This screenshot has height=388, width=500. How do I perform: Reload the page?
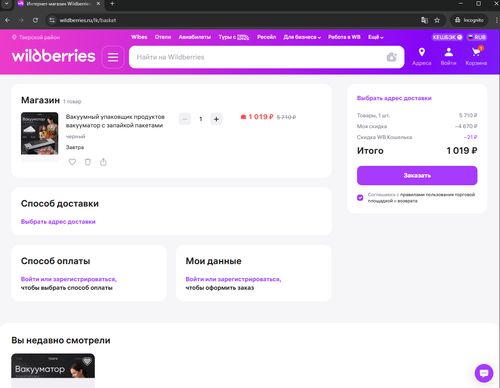click(35, 20)
